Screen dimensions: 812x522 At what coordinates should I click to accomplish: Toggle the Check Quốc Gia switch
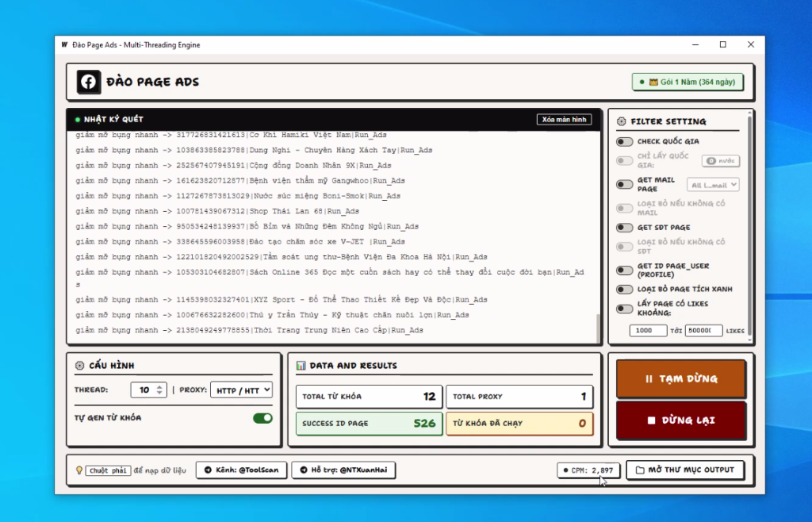[625, 141]
